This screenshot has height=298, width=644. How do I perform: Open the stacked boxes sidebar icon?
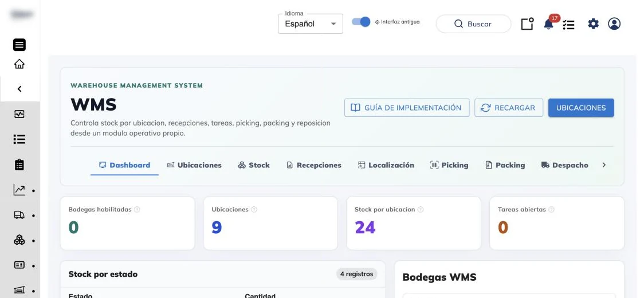tap(19, 240)
